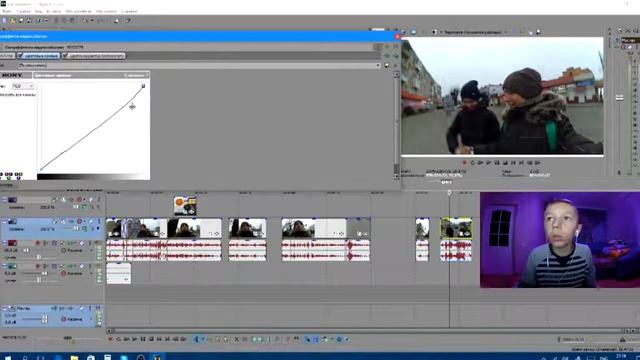Open the Справка menu
The width and height of the screenshot is (640, 360).
(129, 11)
